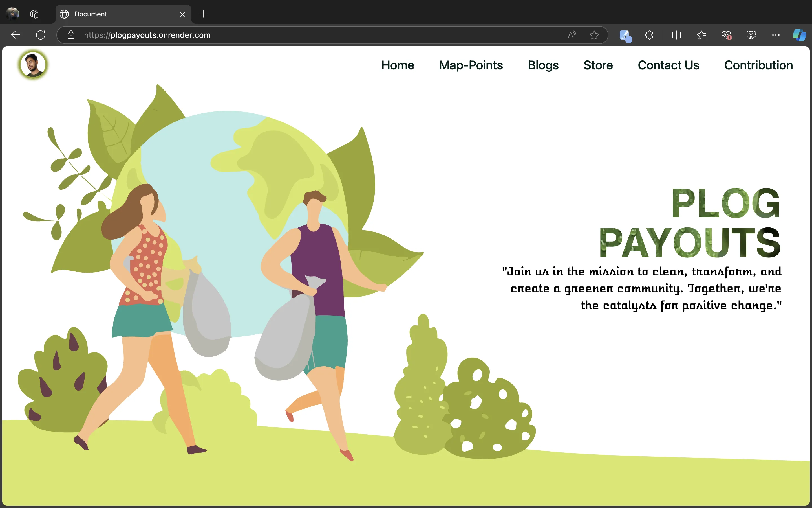Reload the page with the refresh icon
The height and width of the screenshot is (508, 812).
click(x=41, y=35)
